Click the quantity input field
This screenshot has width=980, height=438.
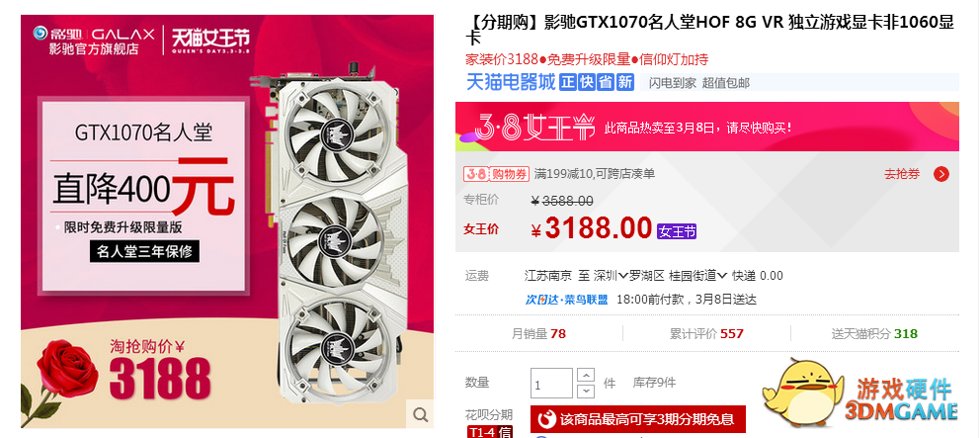pos(552,384)
